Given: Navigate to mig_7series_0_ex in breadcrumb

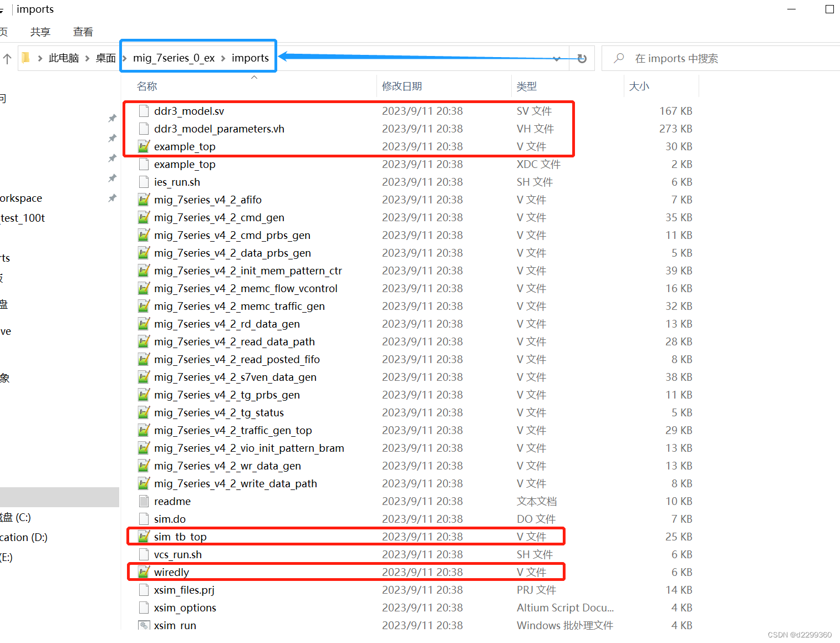Looking at the screenshot, I should (x=174, y=58).
